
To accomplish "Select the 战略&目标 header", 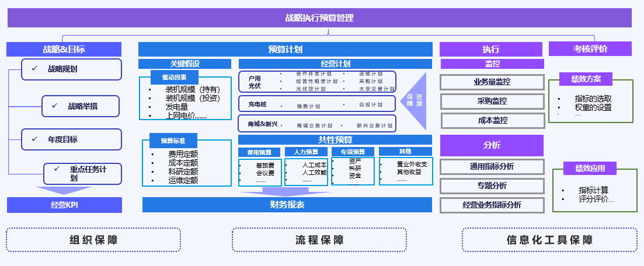I will click(64, 49).
